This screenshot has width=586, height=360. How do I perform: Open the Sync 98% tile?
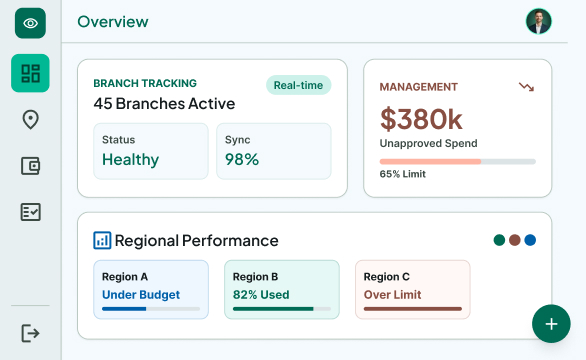click(274, 151)
